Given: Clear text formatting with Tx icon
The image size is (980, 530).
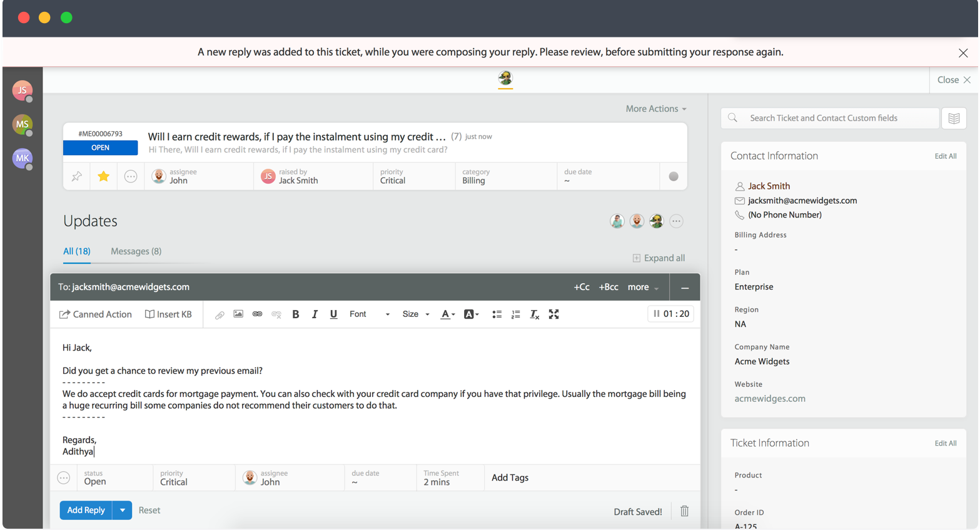Looking at the screenshot, I should (534, 314).
